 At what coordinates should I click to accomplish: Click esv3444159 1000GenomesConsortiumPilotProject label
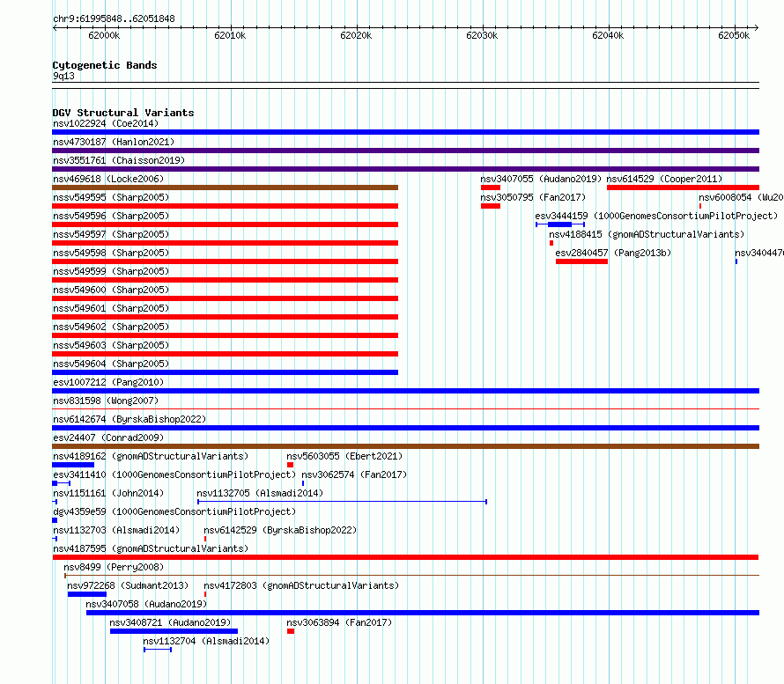[x=656, y=216]
